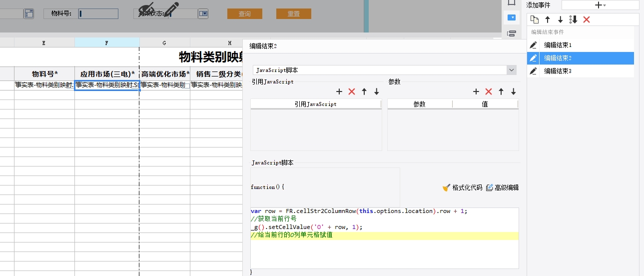Open the 有效状态 combo box dropdown
This screenshot has width=644, height=276.
(x=203, y=13)
